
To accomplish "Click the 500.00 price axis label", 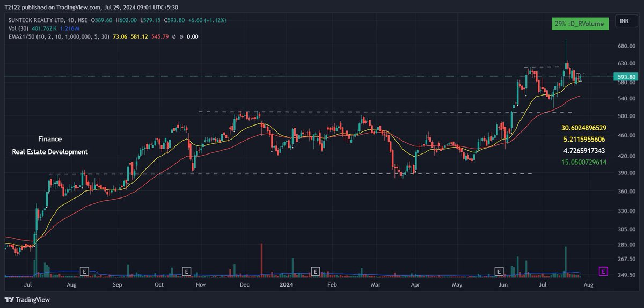I will point(626,116).
